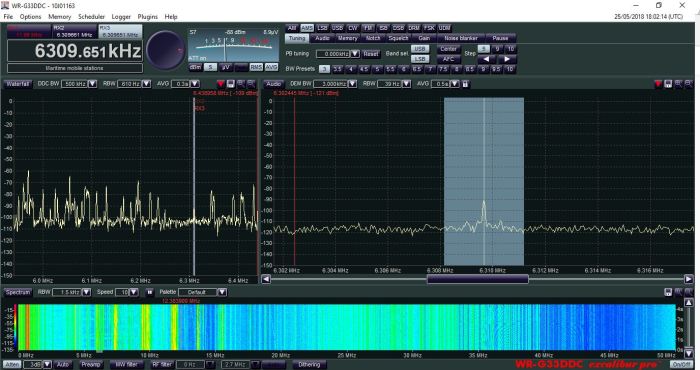Image resolution: width=700 pixels, height=370 pixels.
Task: Click the round tuning knob
Action: pos(166,50)
